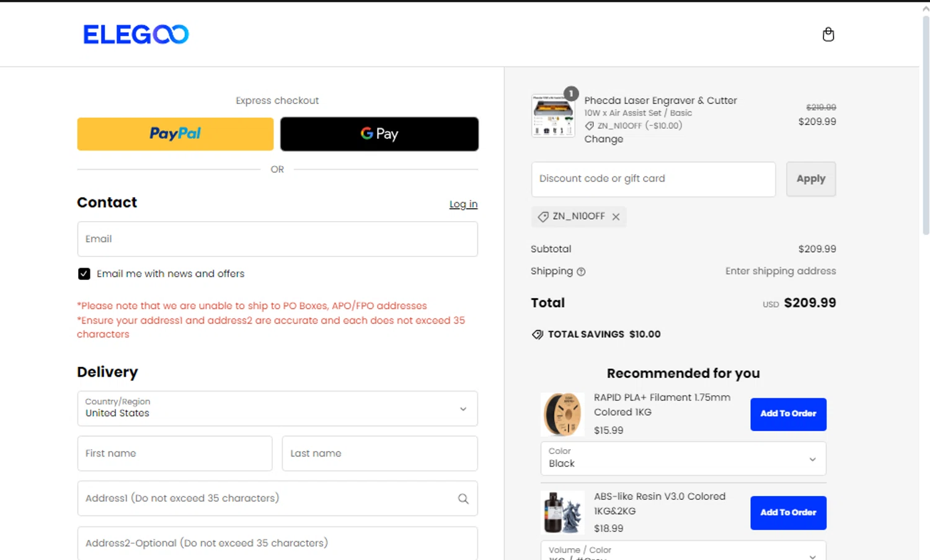The image size is (930, 560).
Task: Click the Subtotal label
Action: tap(551, 249)
